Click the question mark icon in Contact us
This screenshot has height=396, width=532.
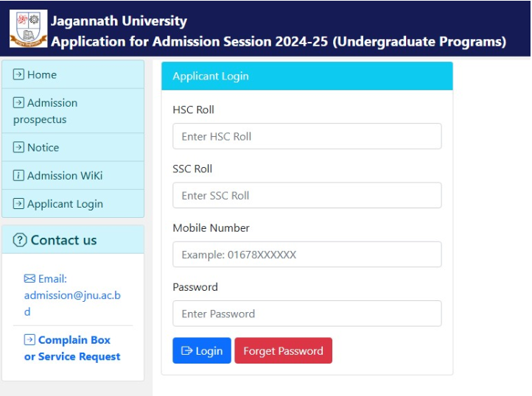(x=20, y=240)
